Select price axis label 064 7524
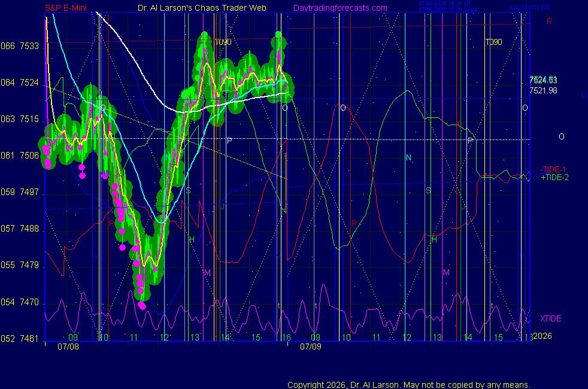 coord(20,83)
